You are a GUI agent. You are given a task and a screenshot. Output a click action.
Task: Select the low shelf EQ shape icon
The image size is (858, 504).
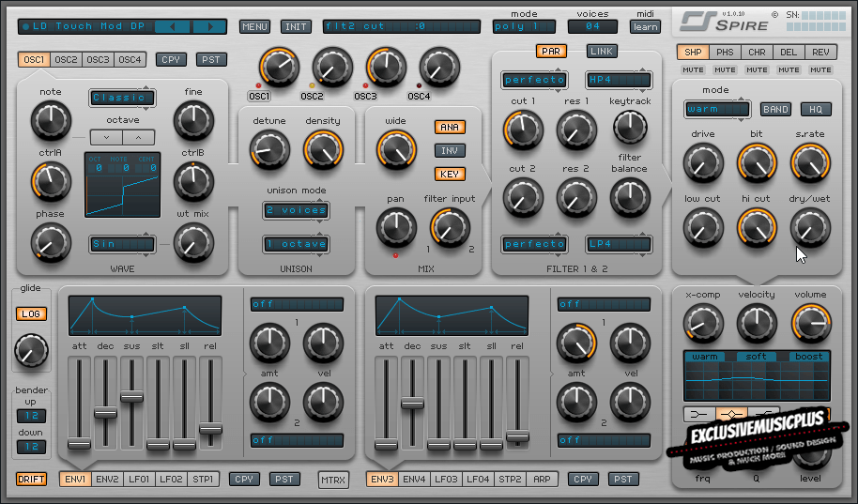(698, 414)
